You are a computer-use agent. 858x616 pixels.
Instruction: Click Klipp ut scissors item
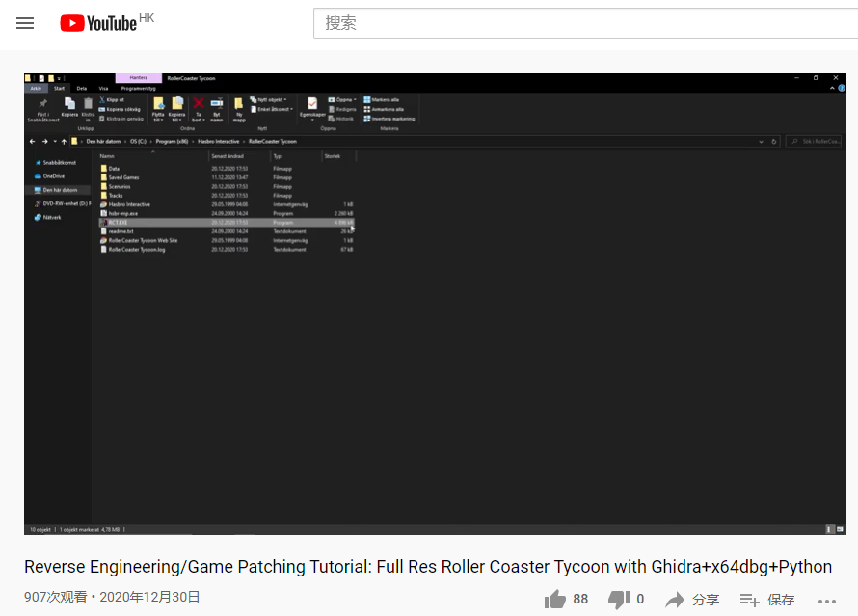click(112, 99)
